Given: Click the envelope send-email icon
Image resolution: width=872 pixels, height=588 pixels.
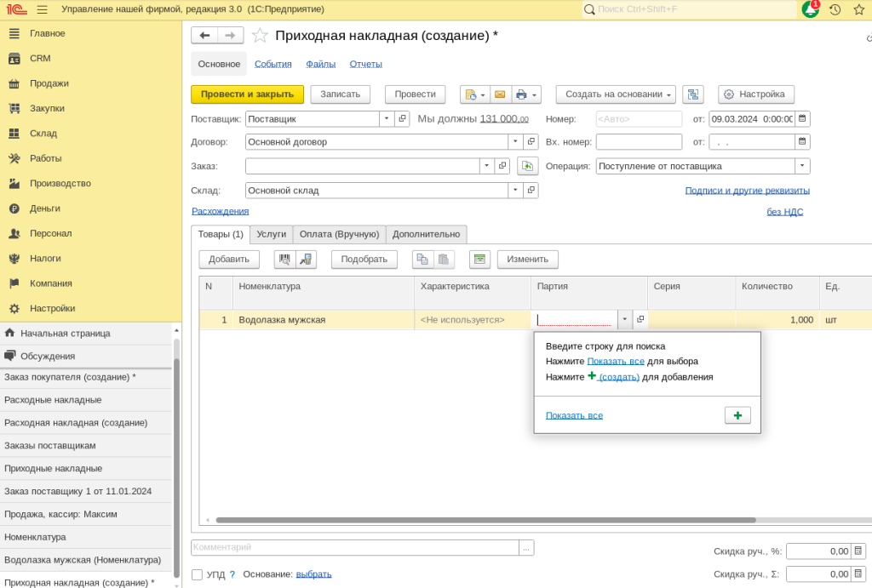Looking at the screenshot, I should (500, 94).
